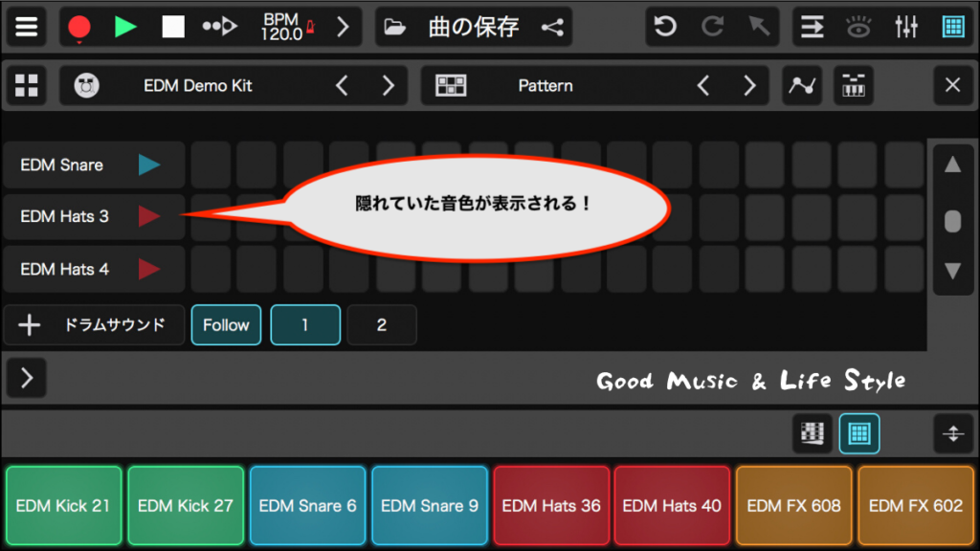980x551 pixels.
Task: Switch to piano-roll style pad view icon
Action: pos(812,433)
